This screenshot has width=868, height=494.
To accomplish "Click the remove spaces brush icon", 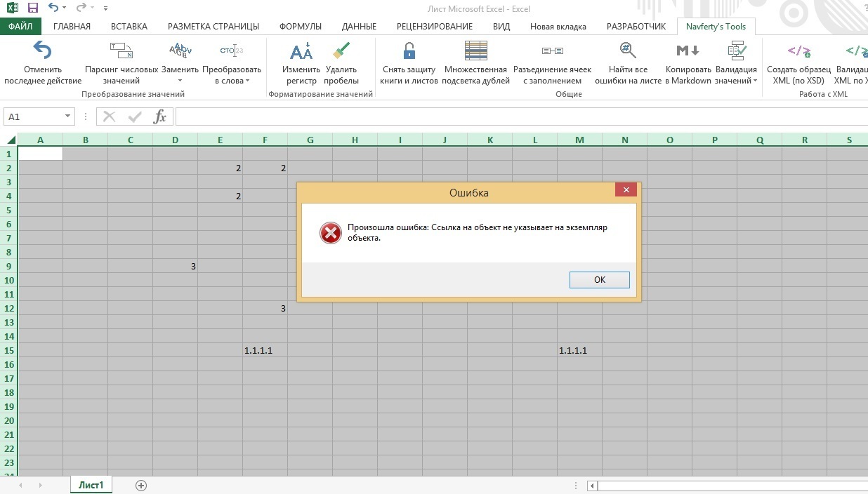I will tap(341, 51).
